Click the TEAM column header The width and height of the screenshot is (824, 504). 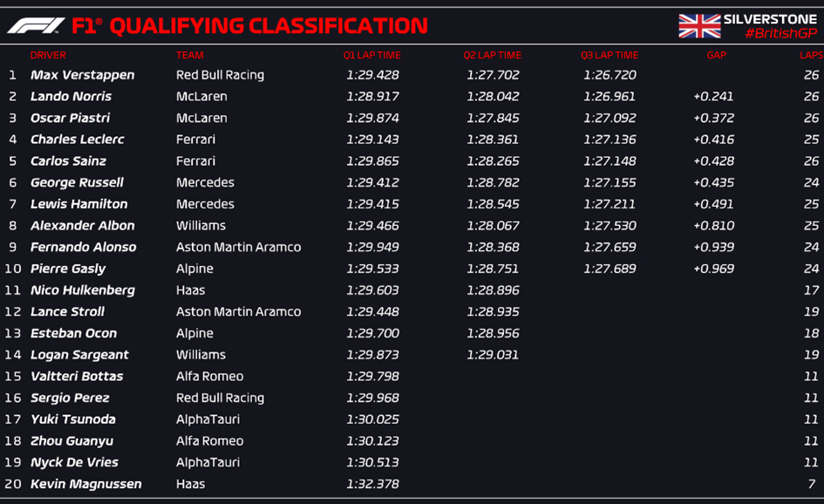coord(189,55)
